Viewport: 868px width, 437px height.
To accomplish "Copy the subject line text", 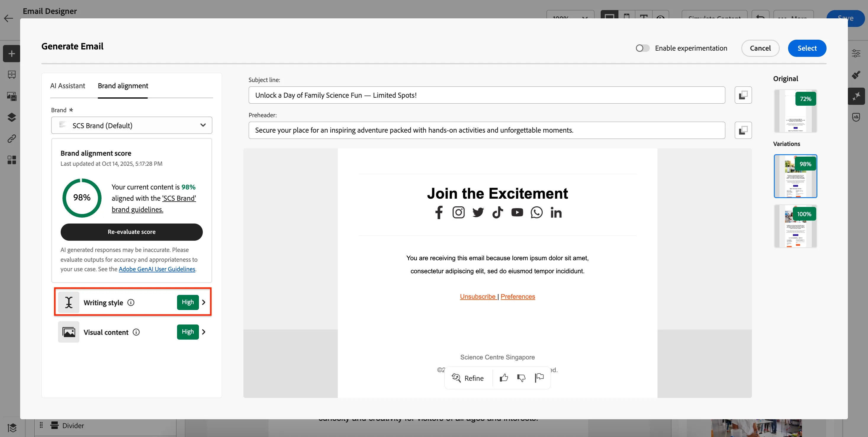I will click(743, 95).
